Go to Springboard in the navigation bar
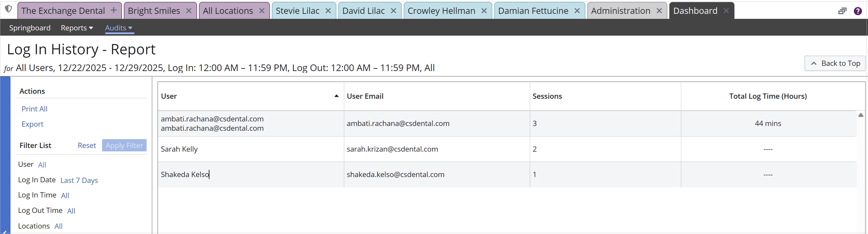 [30, 28]
